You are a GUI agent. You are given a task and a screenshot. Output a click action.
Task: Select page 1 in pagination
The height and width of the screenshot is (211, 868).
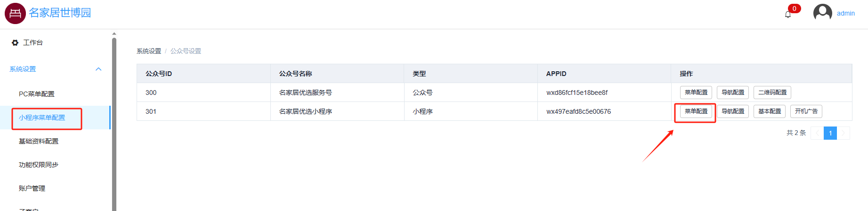tap(830, 133)
